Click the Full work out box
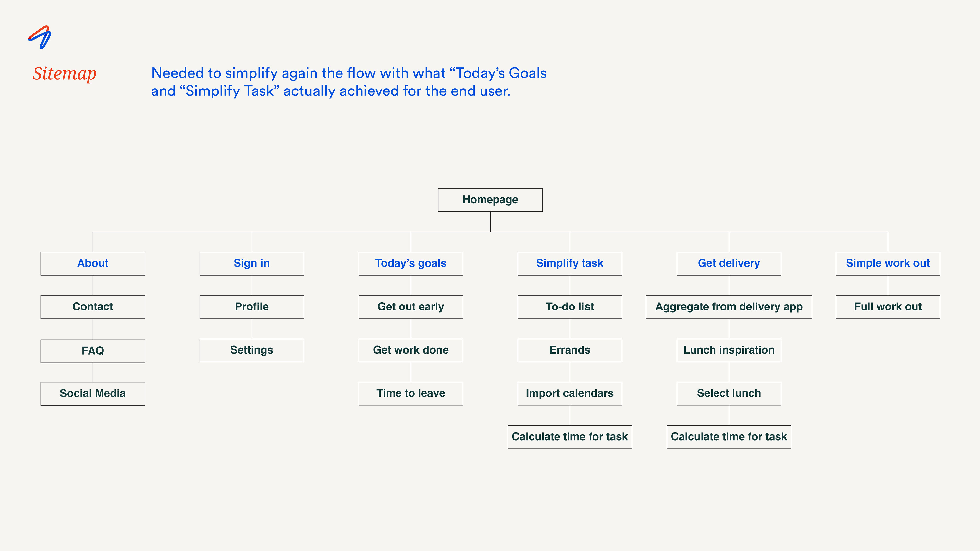This screenshot has width=980, height=551. [x=888, y=306]
